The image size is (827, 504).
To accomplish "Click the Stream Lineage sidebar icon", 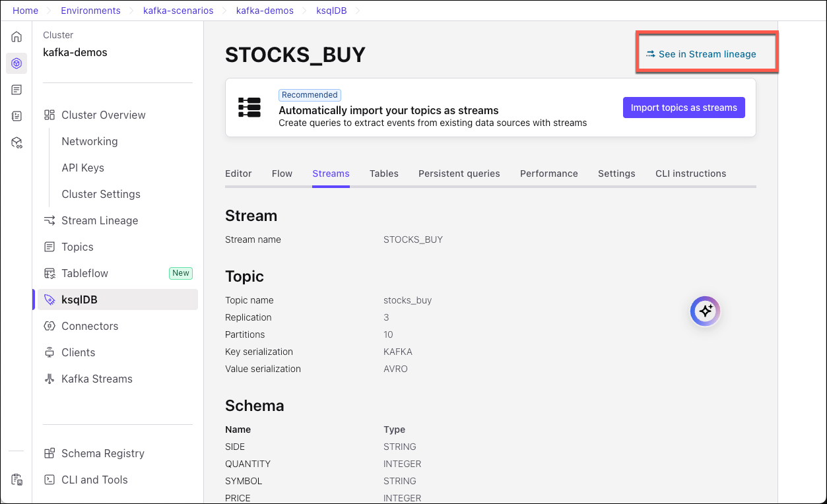I will coord(50,220).
